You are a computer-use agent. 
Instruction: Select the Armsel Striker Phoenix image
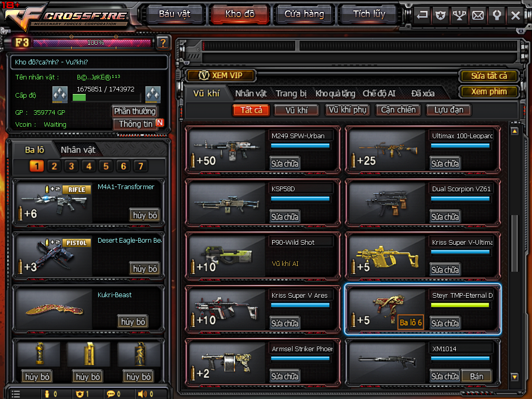coord(227,363)
